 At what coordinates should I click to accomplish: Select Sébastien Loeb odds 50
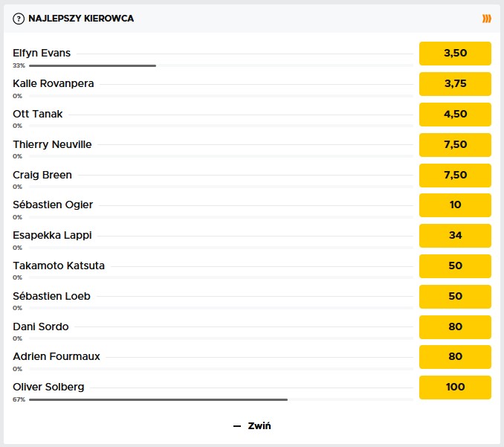pyautogui.click(x=455, y=296)
